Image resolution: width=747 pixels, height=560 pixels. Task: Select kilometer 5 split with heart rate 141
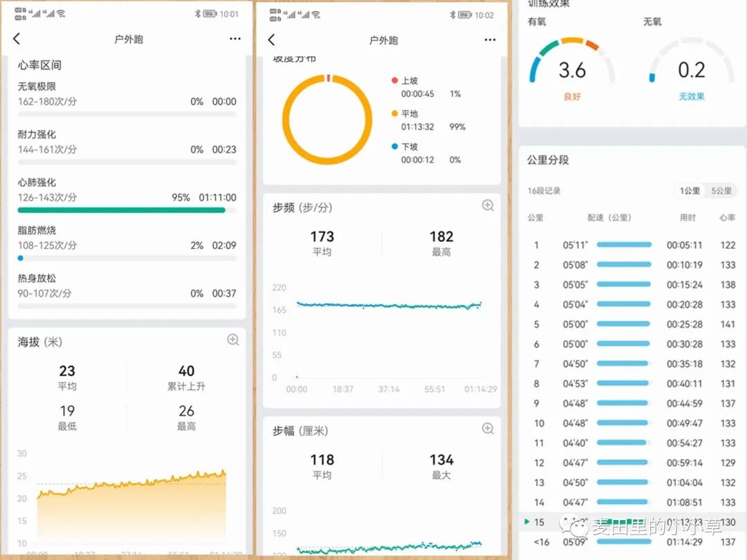633,324
